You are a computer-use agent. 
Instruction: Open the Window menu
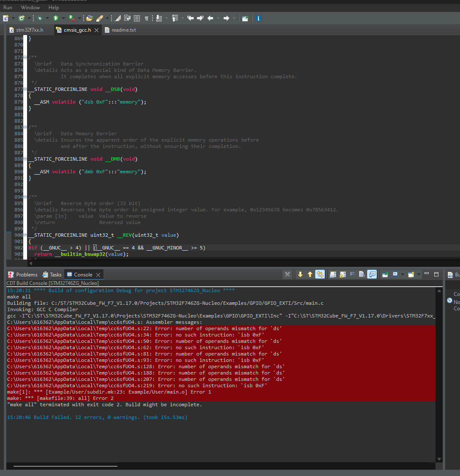(x=30, y=7)
